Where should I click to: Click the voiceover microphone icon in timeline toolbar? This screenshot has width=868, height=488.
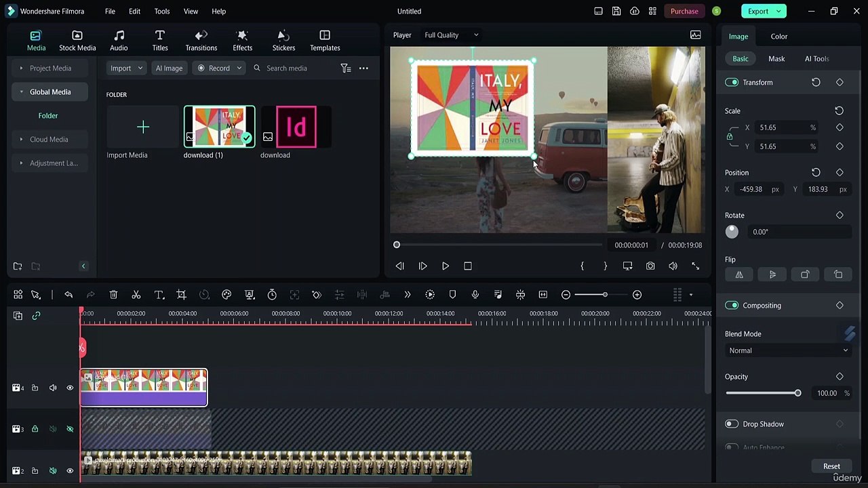tap(475, 295)
